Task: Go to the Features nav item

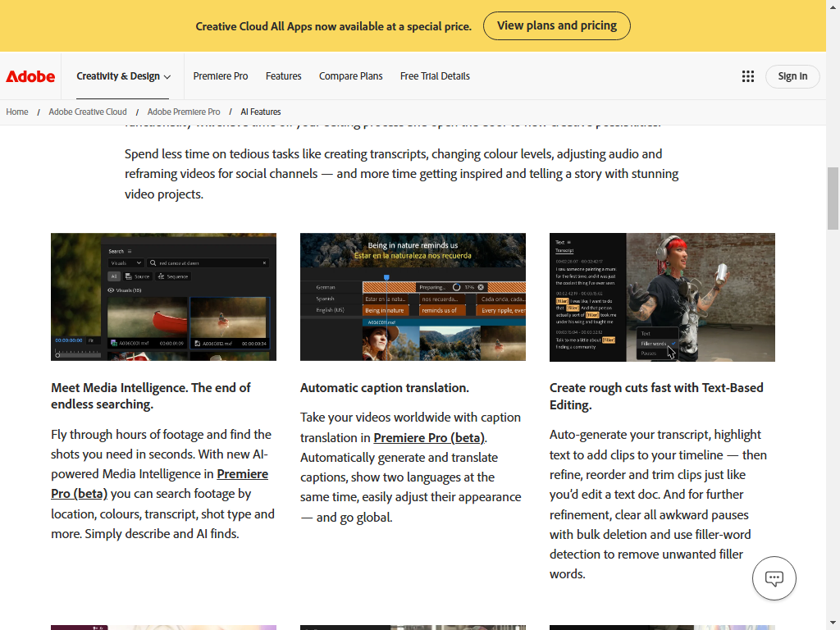Action: click(283, 76)
